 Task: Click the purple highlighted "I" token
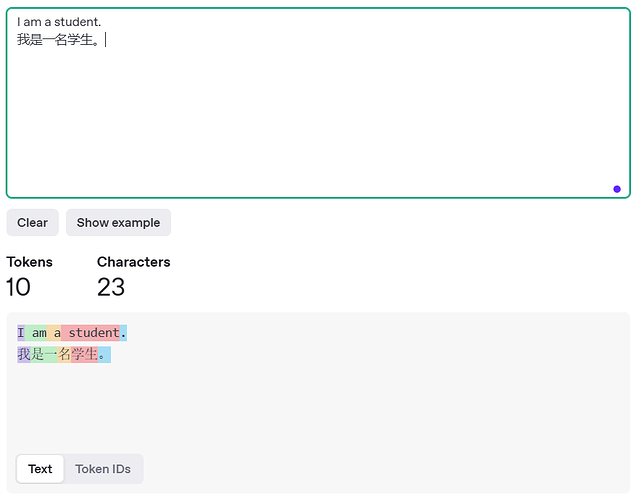pos(21,333)
